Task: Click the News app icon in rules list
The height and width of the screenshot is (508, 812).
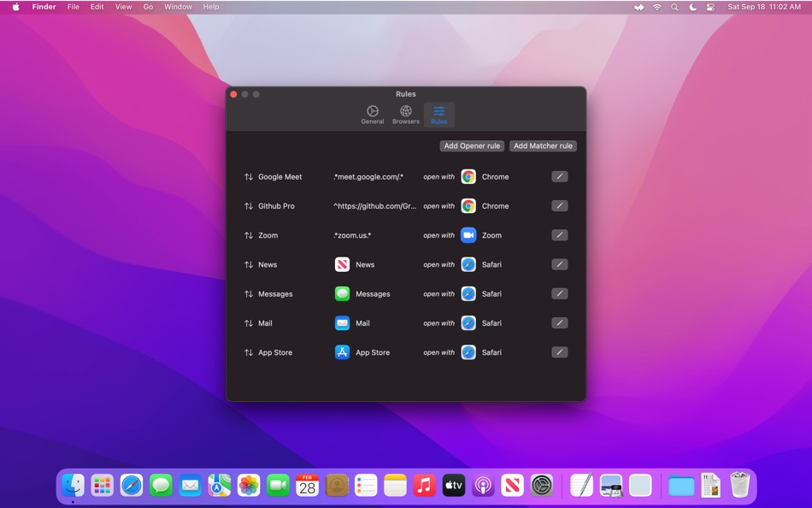Action: pyautogui.click(x=342, y=264)
